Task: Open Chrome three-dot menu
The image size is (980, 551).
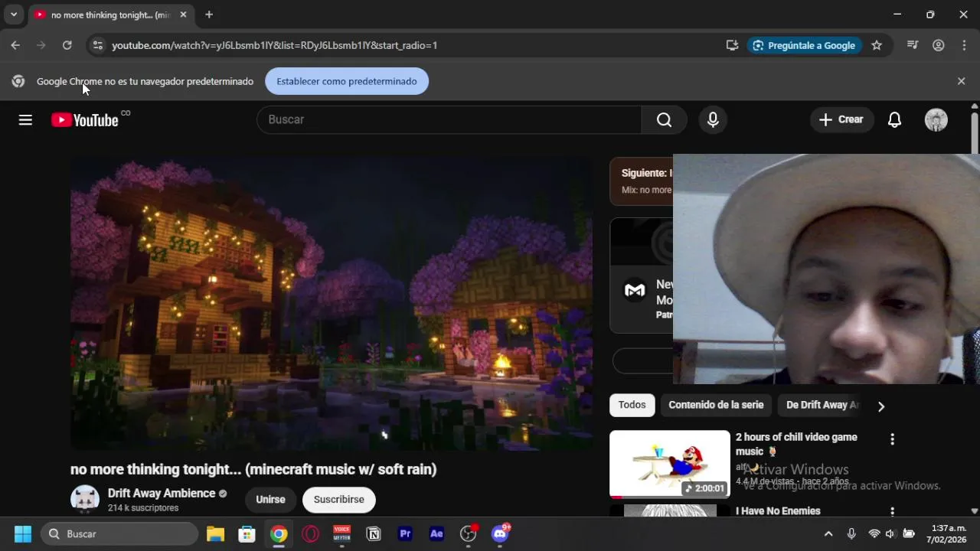Action: coord(964,45)
